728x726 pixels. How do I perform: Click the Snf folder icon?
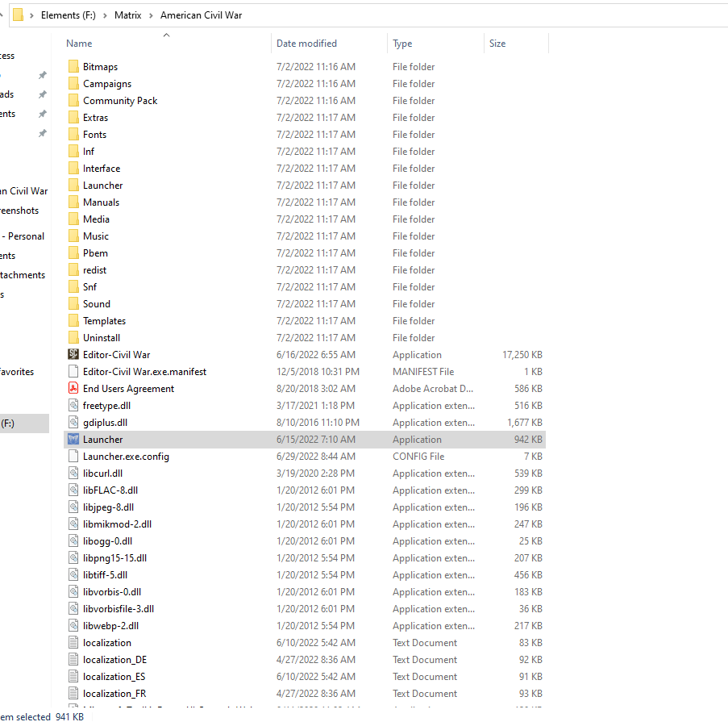(x=73, y=287)
